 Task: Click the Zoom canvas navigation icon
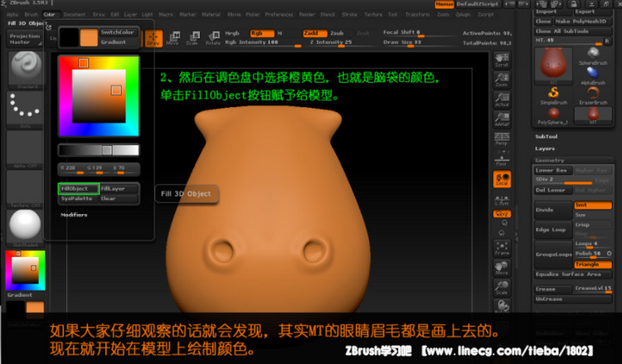coord(502,80)
